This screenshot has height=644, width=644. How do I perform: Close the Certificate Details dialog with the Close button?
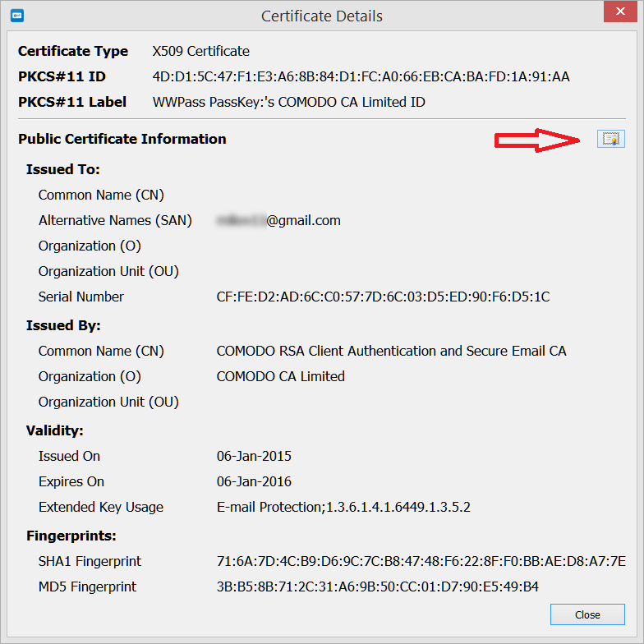pos(587,614)
